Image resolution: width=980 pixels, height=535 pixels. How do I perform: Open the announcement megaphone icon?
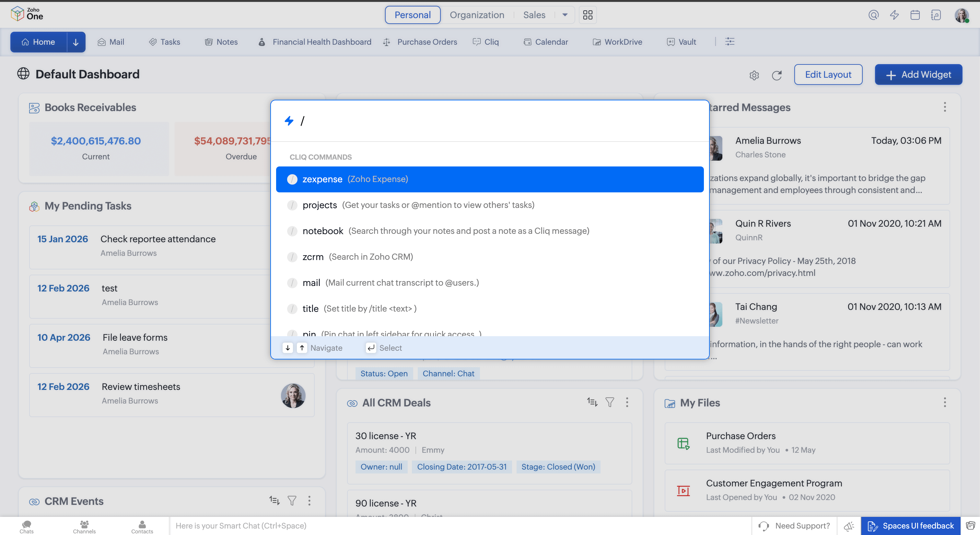tap(849, 526)
